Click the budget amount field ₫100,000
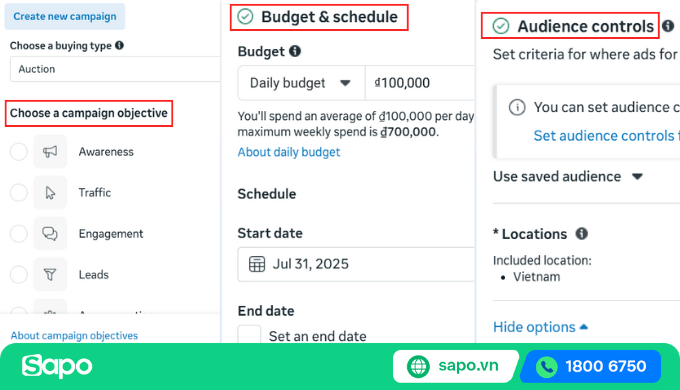The height and width of the screenshot is (390, 680). tap(420, 83)
